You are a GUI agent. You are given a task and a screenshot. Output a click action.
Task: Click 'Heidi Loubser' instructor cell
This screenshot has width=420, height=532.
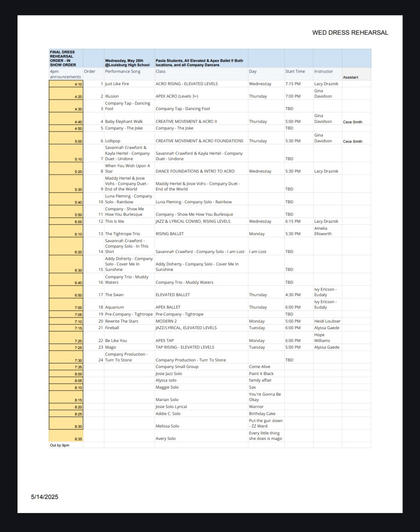[327, 321]
